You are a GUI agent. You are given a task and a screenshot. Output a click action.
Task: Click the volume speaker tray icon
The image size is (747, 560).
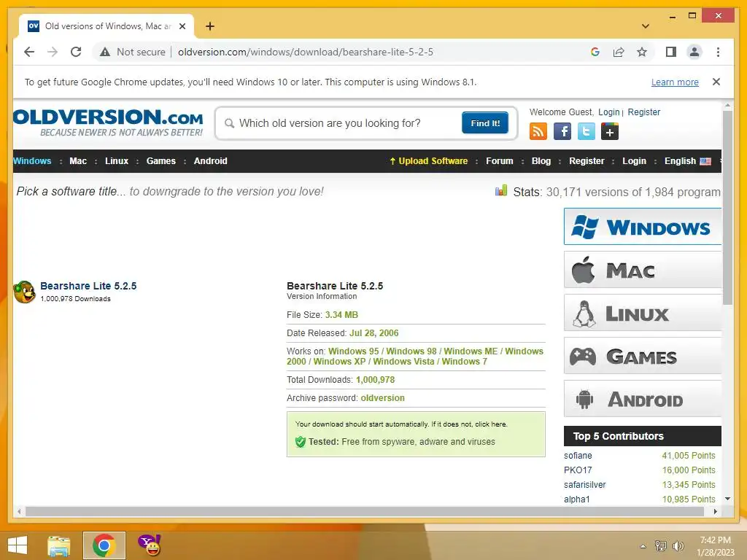point(678,546)
